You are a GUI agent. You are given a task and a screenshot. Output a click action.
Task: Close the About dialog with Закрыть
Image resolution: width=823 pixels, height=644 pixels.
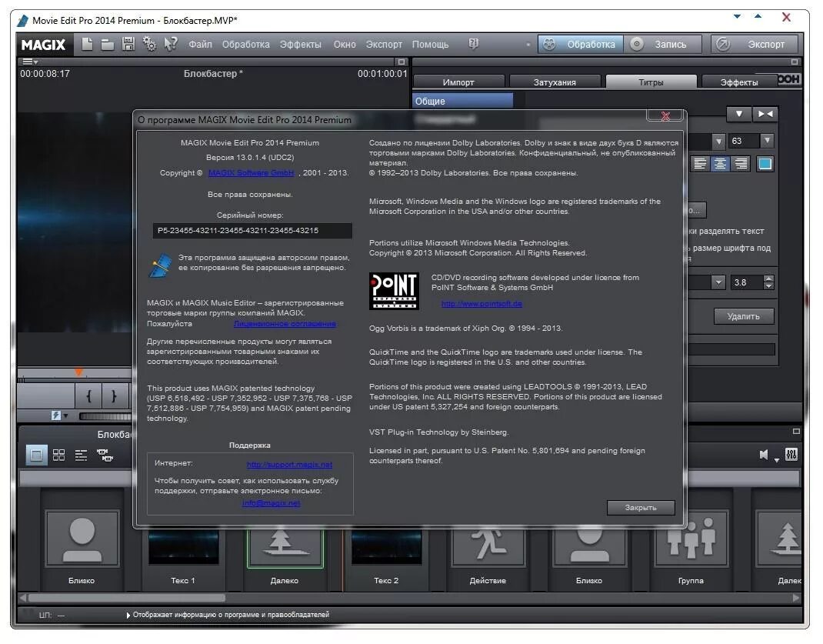[x=641, y=508]
